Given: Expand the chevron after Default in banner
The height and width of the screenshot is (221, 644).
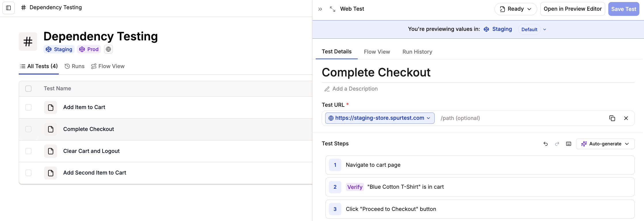Looking at the screenshot, I should [545, 29].
